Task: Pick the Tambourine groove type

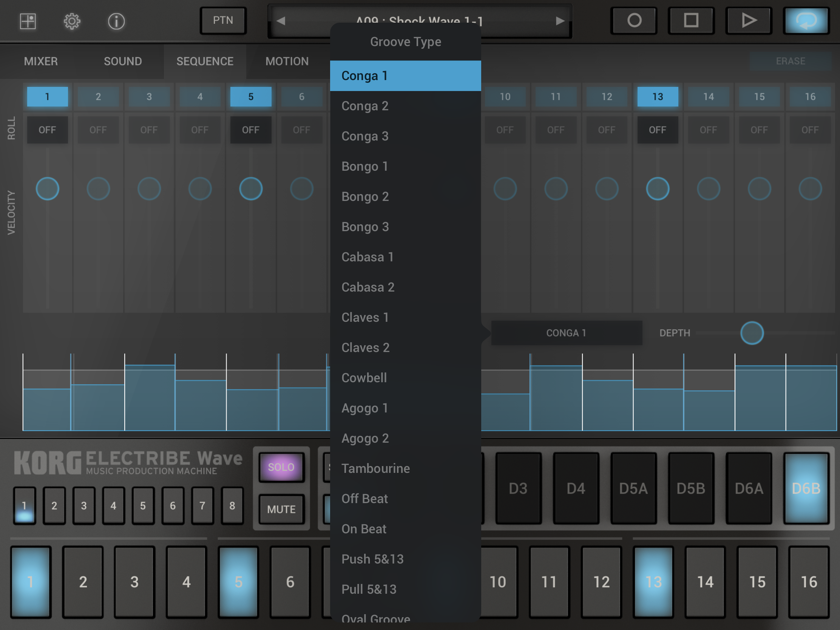Action: pyautogui.click(x=405, y=468)
